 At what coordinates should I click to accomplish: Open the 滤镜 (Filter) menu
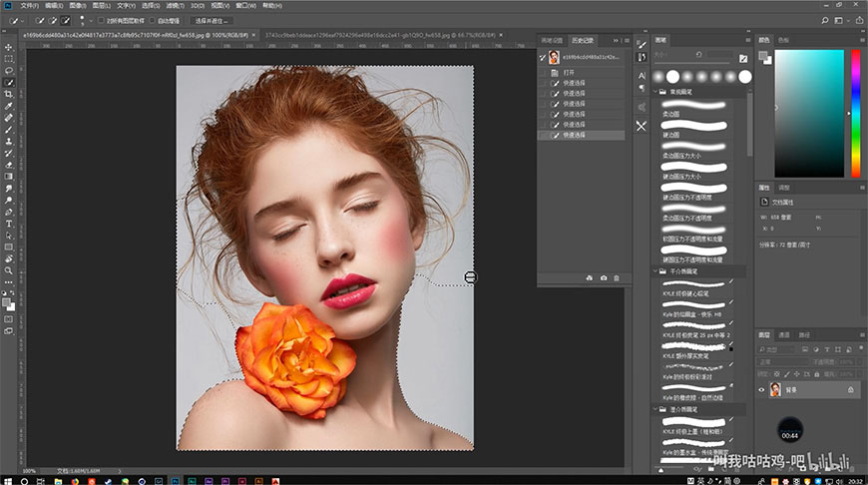tap(173, 5)
